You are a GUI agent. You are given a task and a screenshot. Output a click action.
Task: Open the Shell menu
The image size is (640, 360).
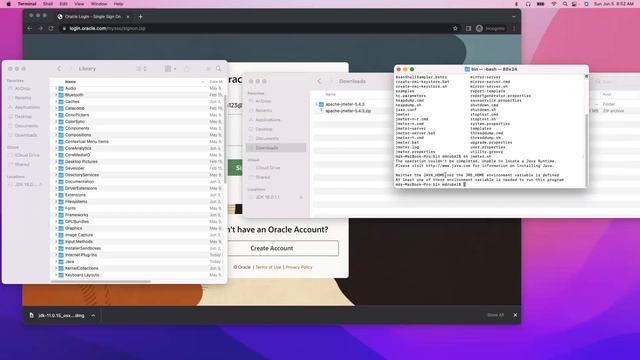tap(48, 4)
